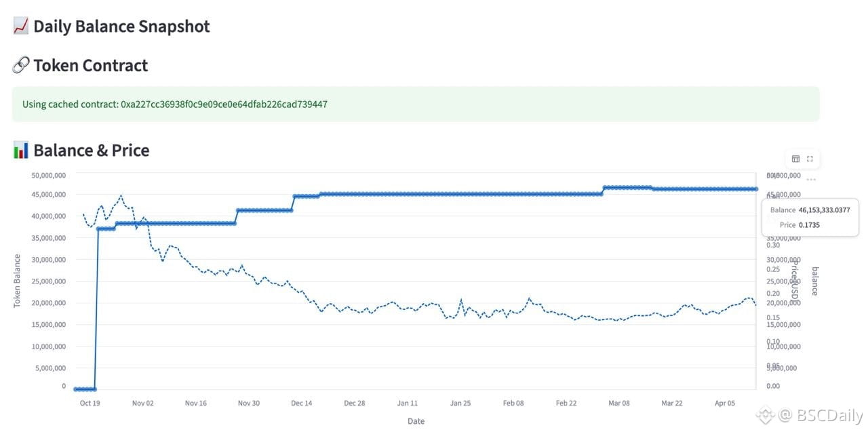Click the Balance 46,153,333.0377 tooltip value

(824, 210)
